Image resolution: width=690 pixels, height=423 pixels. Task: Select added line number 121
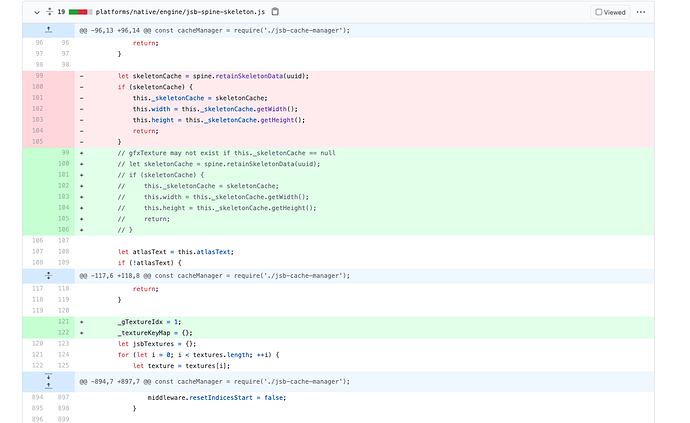(x=63, y=321)
